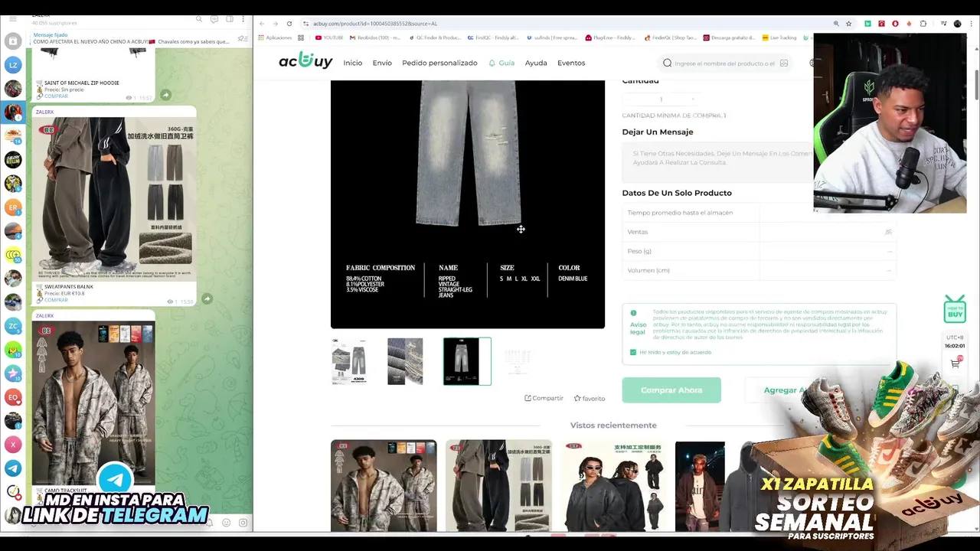Click COMPRAR link under Saint of Michael hoodie
The width and height of the screenshot is (980, 551).
point(56,96)
